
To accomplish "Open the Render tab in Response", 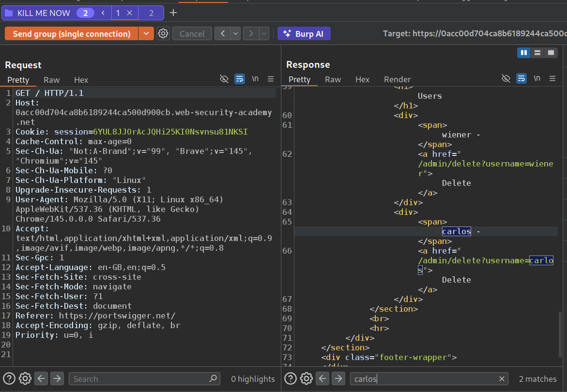I will click(x=397, y=79).
